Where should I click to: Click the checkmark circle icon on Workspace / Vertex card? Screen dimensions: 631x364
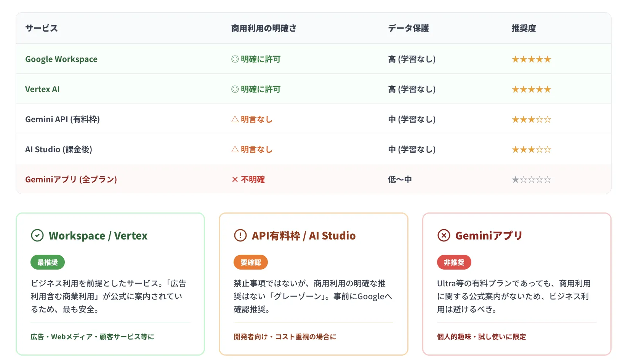[37, 235]
